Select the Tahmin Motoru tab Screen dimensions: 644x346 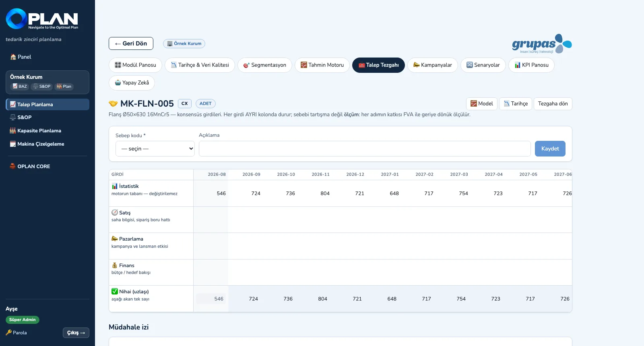[322, 65]
